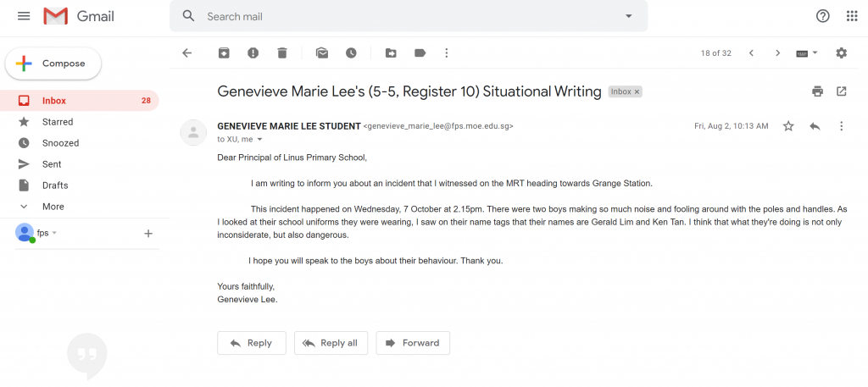Click the Reply all button
868x387 pixels.
pos(331,343)
